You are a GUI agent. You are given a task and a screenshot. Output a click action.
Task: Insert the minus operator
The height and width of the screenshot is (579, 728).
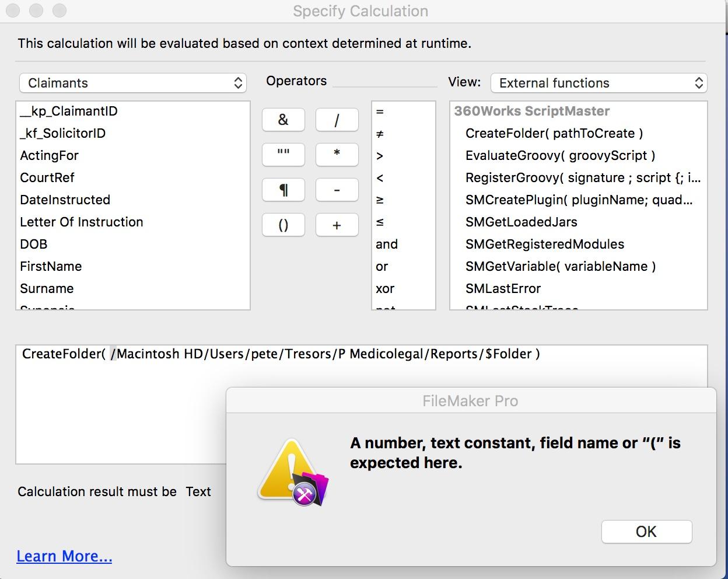[337, 190]
